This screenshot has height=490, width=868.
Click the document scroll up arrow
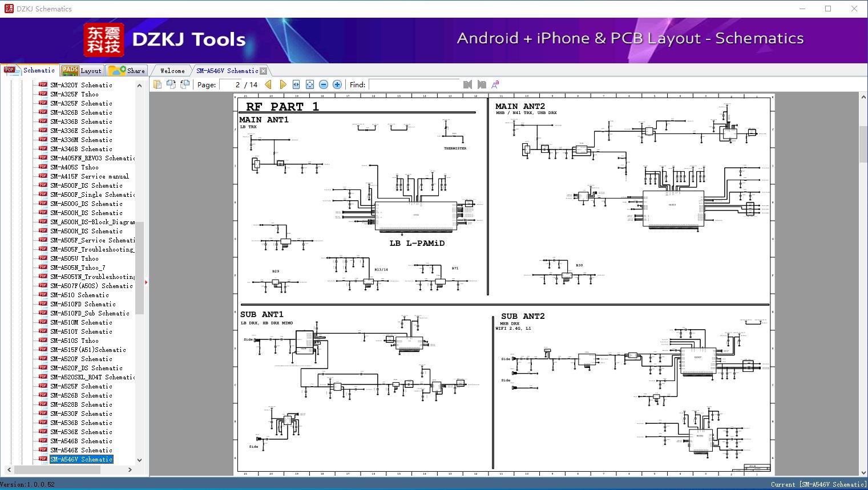863,98
